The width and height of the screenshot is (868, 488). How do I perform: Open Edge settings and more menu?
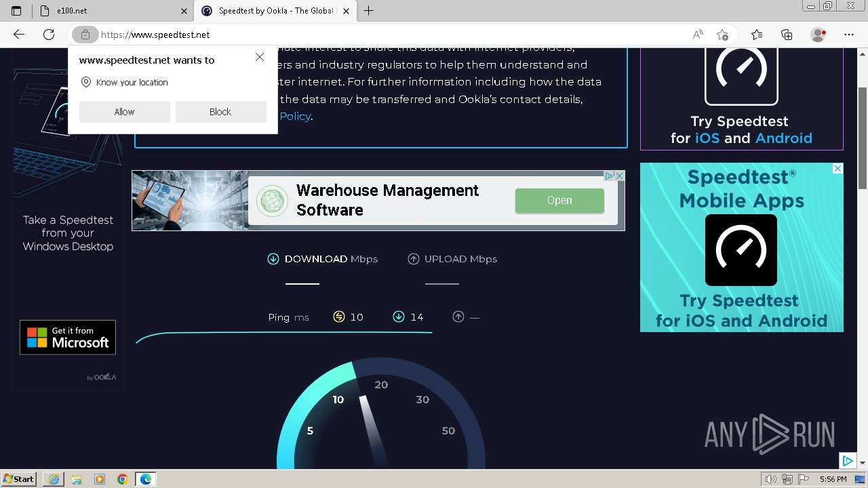849,35
